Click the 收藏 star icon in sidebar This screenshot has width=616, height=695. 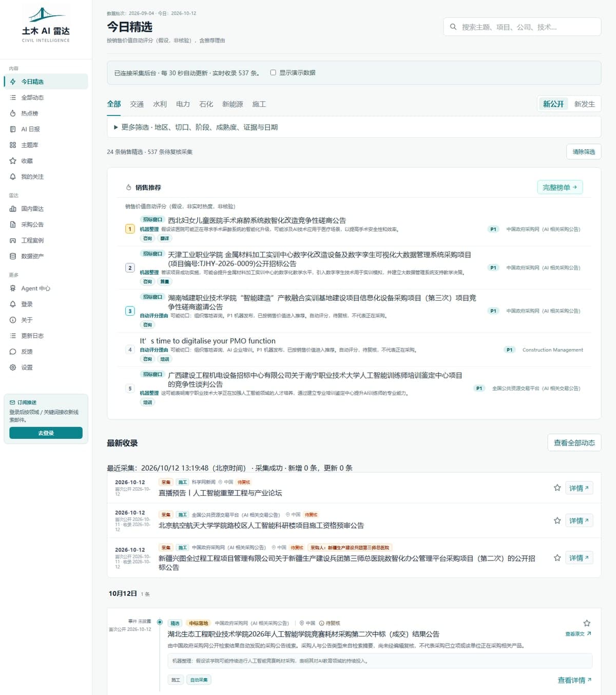pos(13,161)
